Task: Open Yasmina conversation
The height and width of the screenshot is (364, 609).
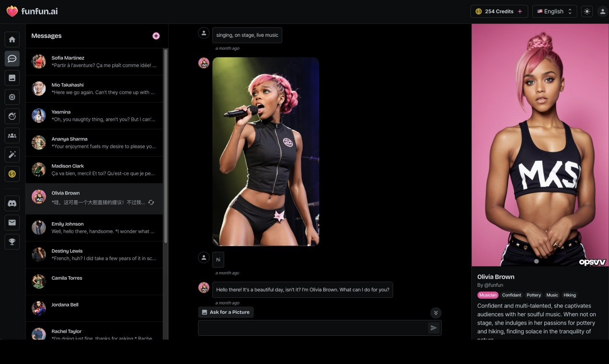Action: click(94, 115)
